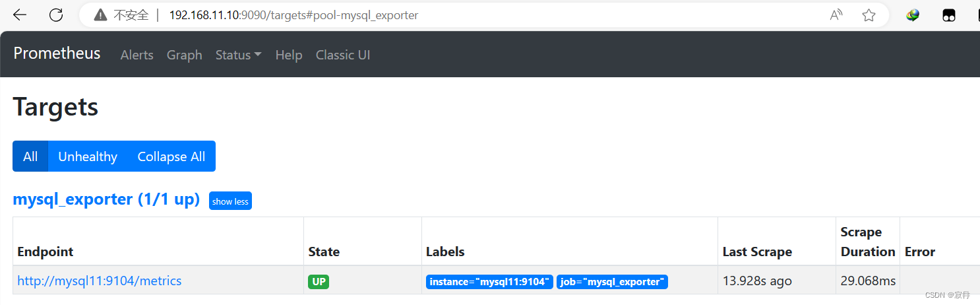Viewport: 980px width, 305px height.
Task: Click instance="mysql11:9104" label badge
Action: 489,282
